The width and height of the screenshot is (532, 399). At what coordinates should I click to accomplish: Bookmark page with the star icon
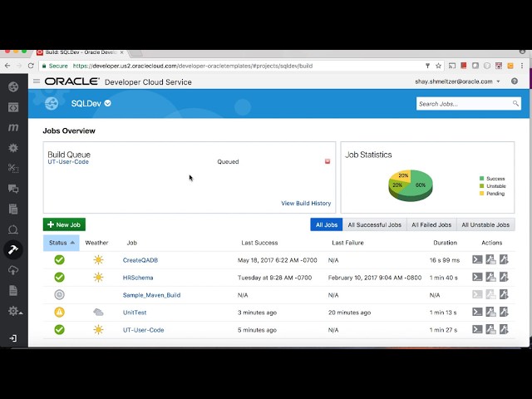[x=438, y=66]
